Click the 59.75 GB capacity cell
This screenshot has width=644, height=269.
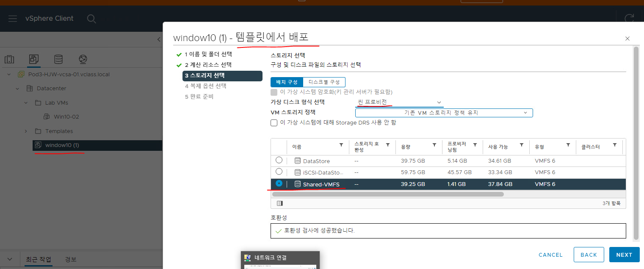pos(412,172)
